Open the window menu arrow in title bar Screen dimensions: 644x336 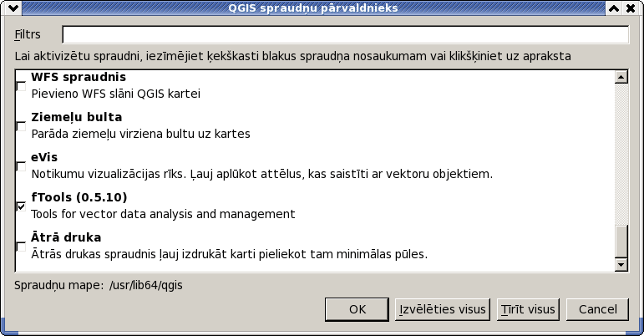[13, 8]
